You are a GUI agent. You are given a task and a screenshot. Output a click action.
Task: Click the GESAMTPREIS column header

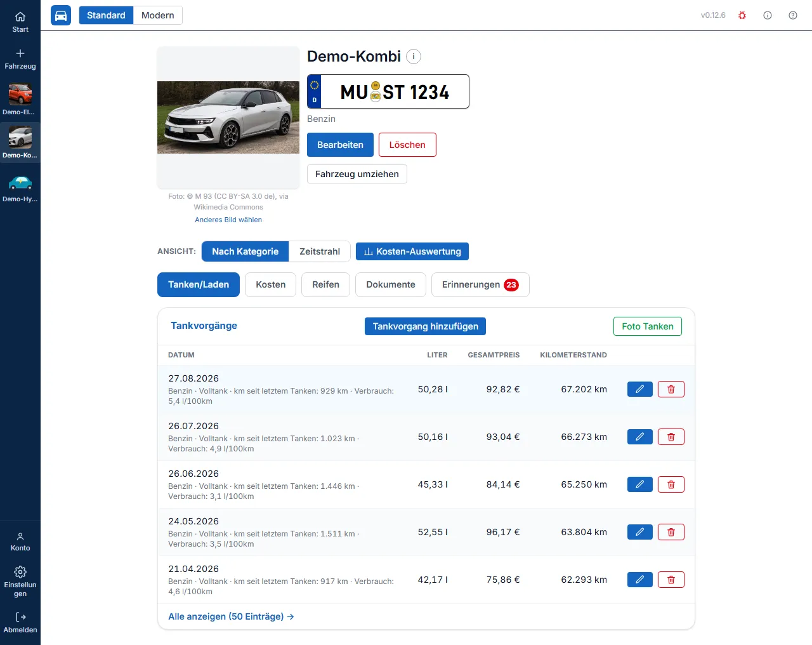tap(494, 355)
